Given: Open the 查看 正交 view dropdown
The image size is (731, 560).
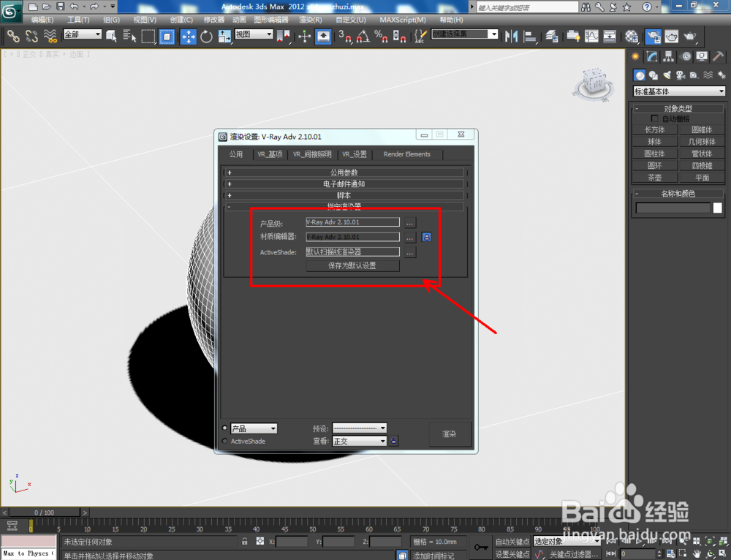Looking at the screenshot, I should 360,441.
